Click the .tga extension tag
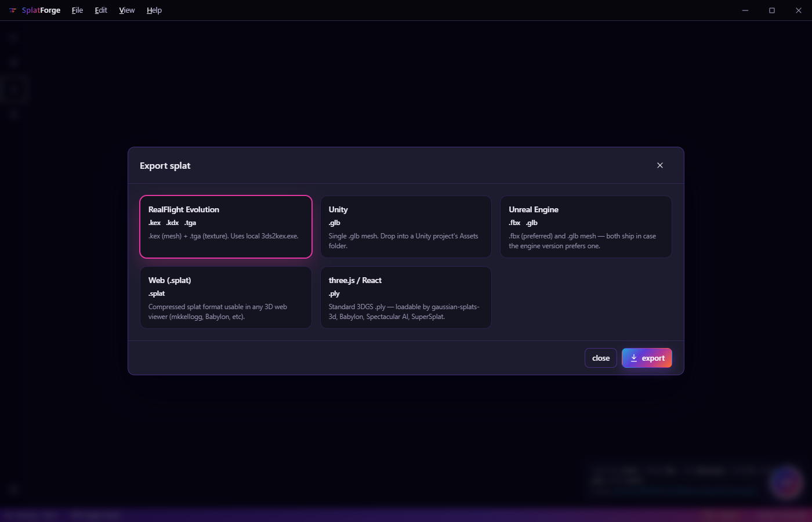Image resolution: width=812 pixels, height=522 pixels. tap(190, 223)
